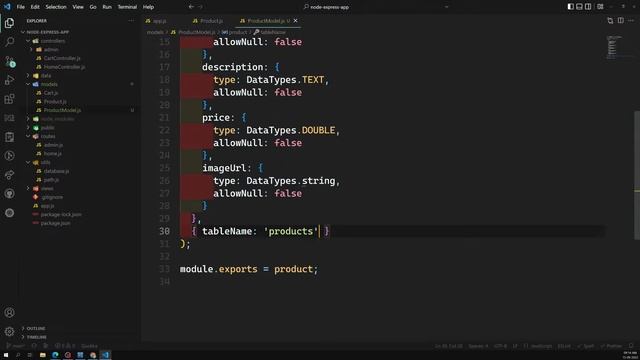
Task: Open the Run menu
Action: click(x=107, y=7)
